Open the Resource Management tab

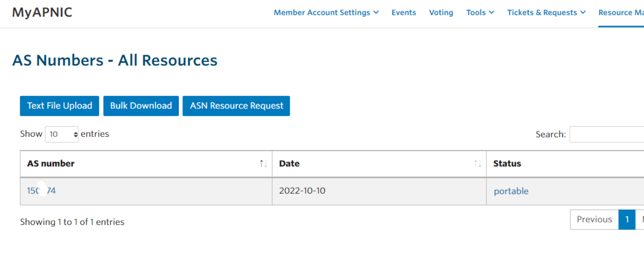621,12
